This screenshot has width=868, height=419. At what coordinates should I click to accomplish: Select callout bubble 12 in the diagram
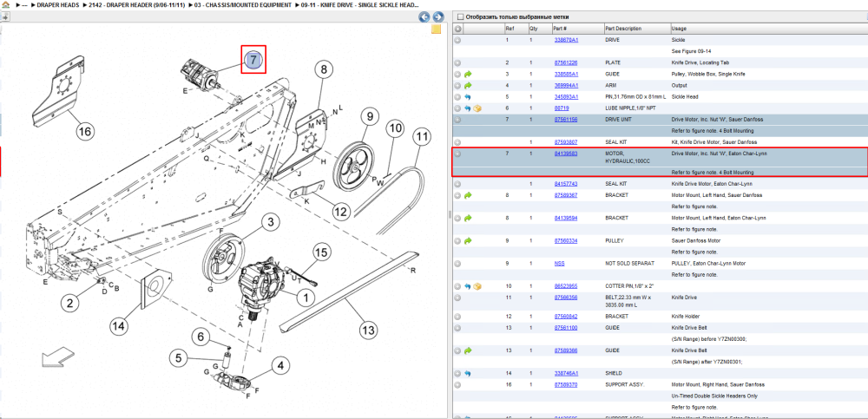coord(343,212)
